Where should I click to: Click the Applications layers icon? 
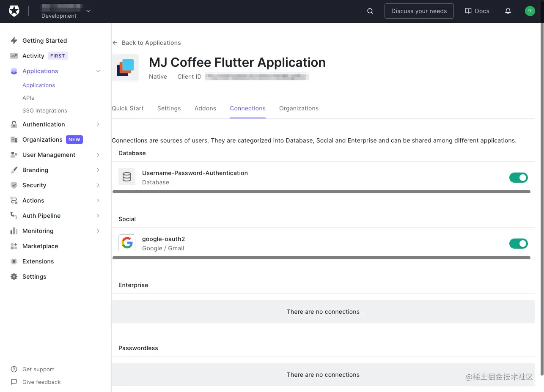pyautogui.click(x=14, y=71)
